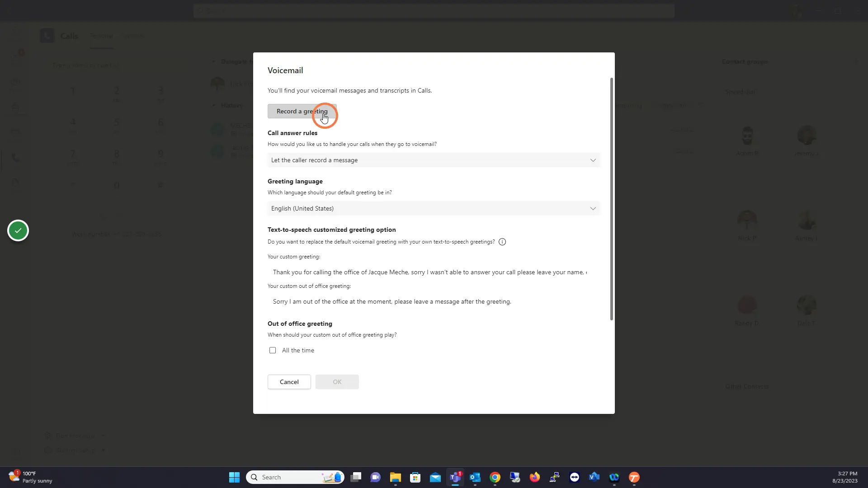Open the Windows Start menu

[234, 477]
